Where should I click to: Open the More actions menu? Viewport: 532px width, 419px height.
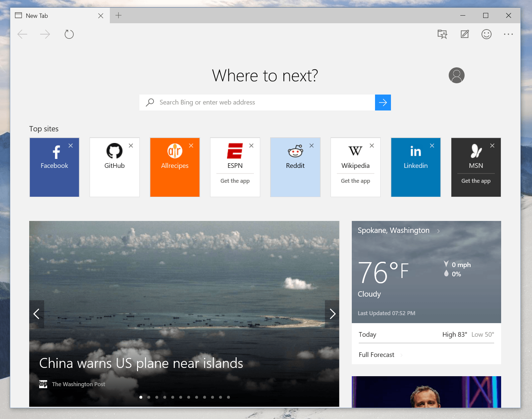(508, 34)
